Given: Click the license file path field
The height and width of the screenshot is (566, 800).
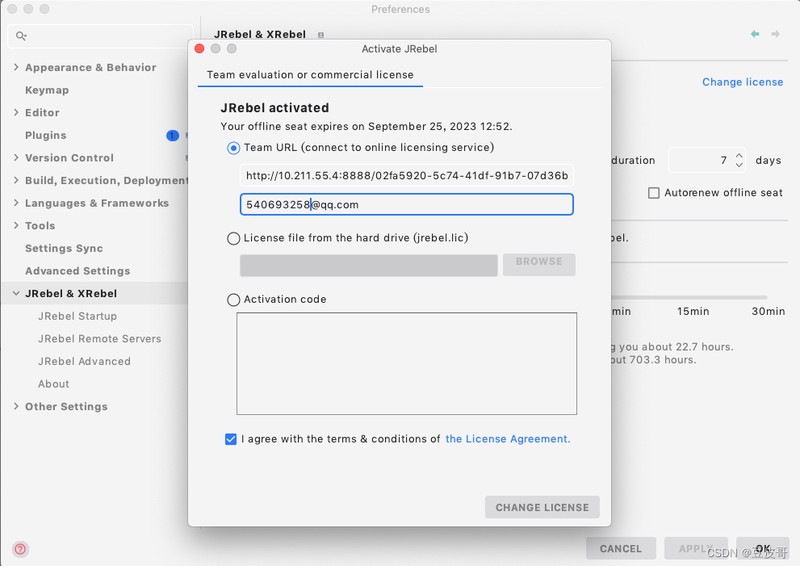Looking at the screenshot, I should [x=369, y=265].
